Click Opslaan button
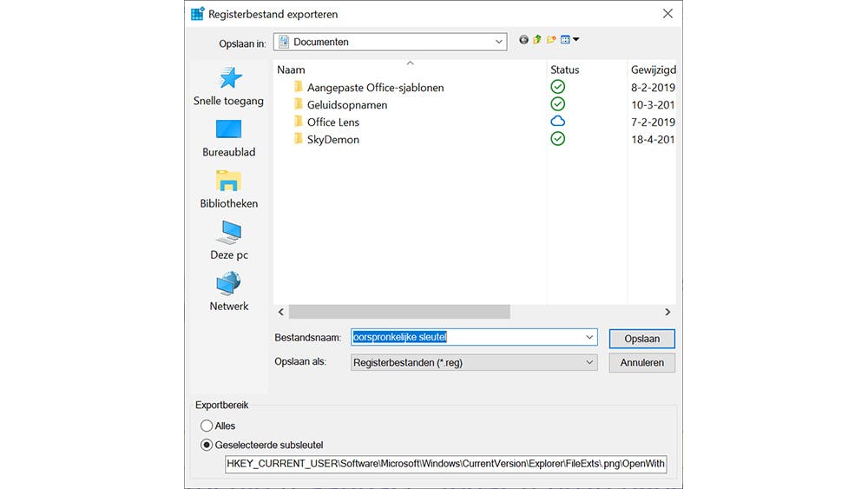Screen dimensions: 868x489 [641, 339]
